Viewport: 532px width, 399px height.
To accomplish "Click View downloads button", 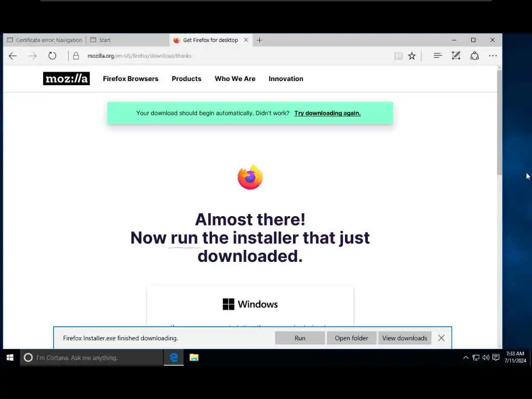I will 404,338.
